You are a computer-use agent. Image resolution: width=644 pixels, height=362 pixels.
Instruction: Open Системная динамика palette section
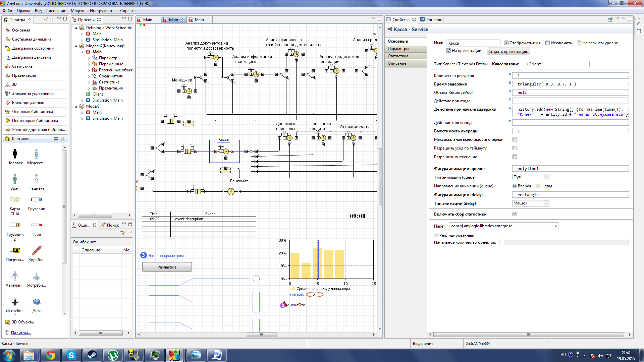pyautogui.click(x=32, y=39)
